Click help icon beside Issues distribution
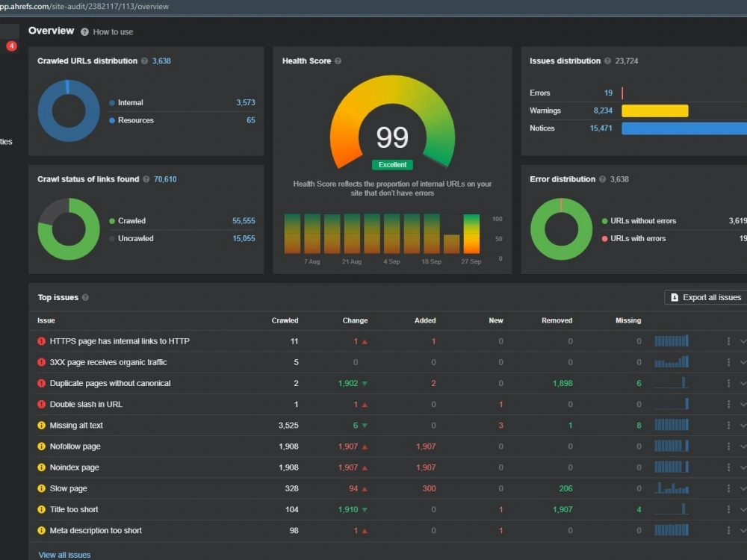The height and width of the screenshot is (560, 747). (607, 61)
